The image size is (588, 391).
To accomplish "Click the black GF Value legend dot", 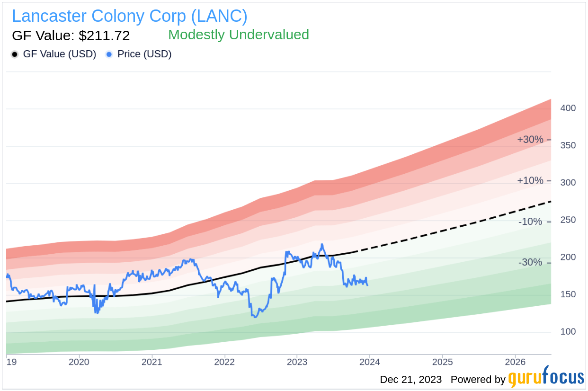I will click(15, 54).
